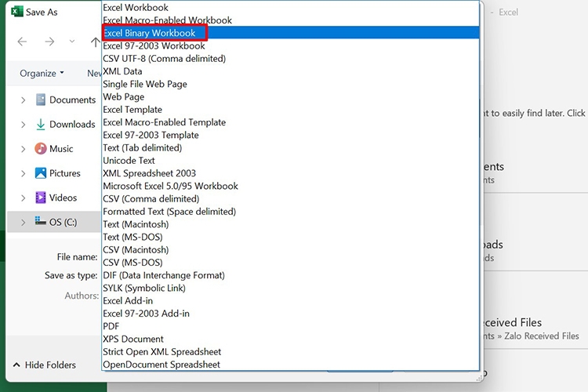Collapse folders with Hide Folders
The image size is (588, 392).
(44, 365)
